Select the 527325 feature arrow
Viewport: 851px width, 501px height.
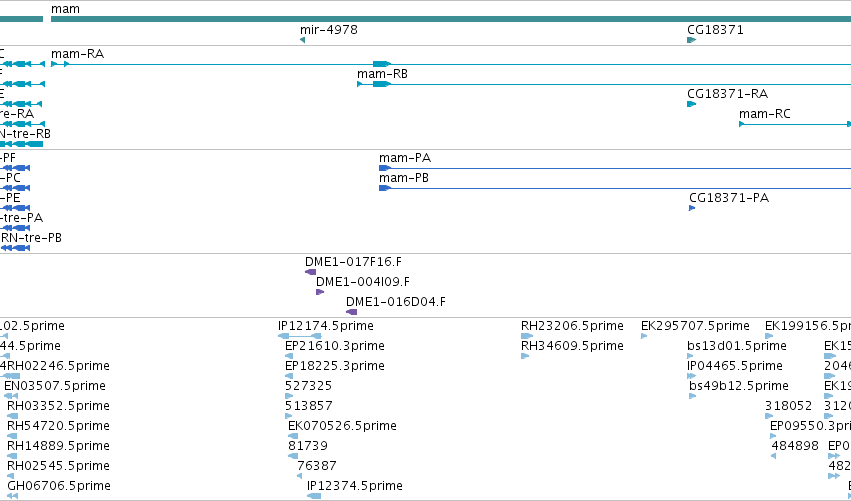click(289, 396)
